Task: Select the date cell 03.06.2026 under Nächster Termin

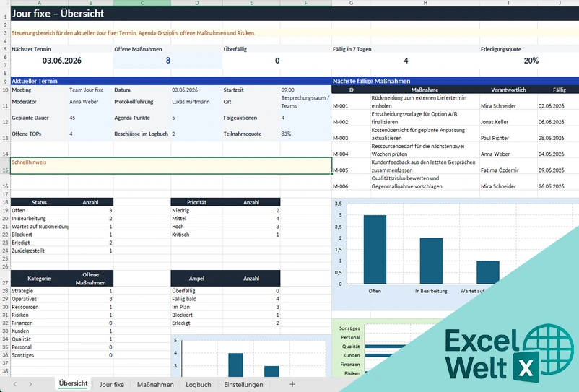Action: (x=61, y=61)
